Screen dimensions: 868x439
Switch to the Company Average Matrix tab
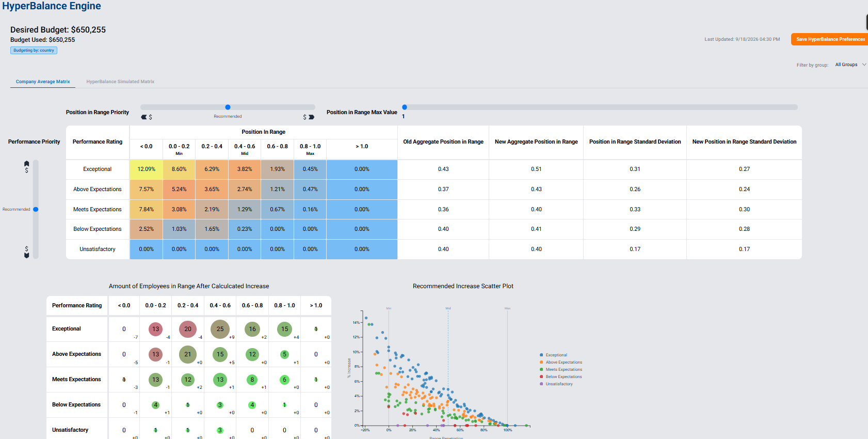[x=43, y=82]
